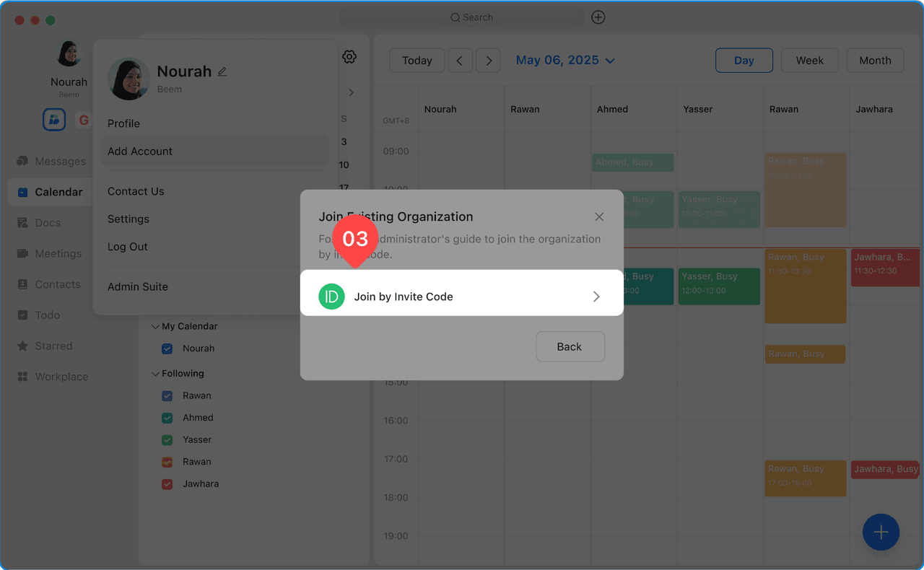Image resolution: width=924 pixels, height=570 pixels.
Task: Uncheck the Ahmed calendar checkbox
Action: (x=167, y=418)
